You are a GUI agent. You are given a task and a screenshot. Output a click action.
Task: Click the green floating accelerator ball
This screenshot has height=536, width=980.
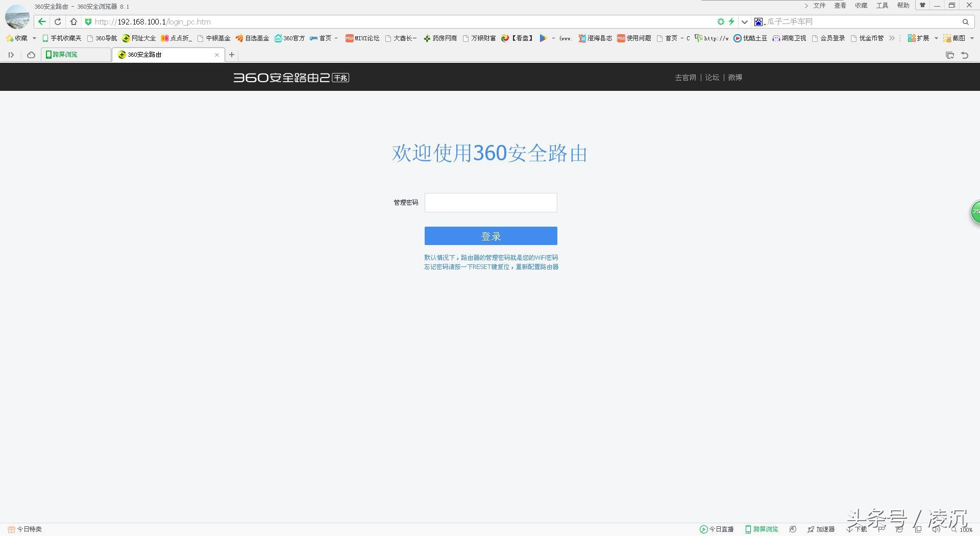pyautogui.click(x=975, y=211)
